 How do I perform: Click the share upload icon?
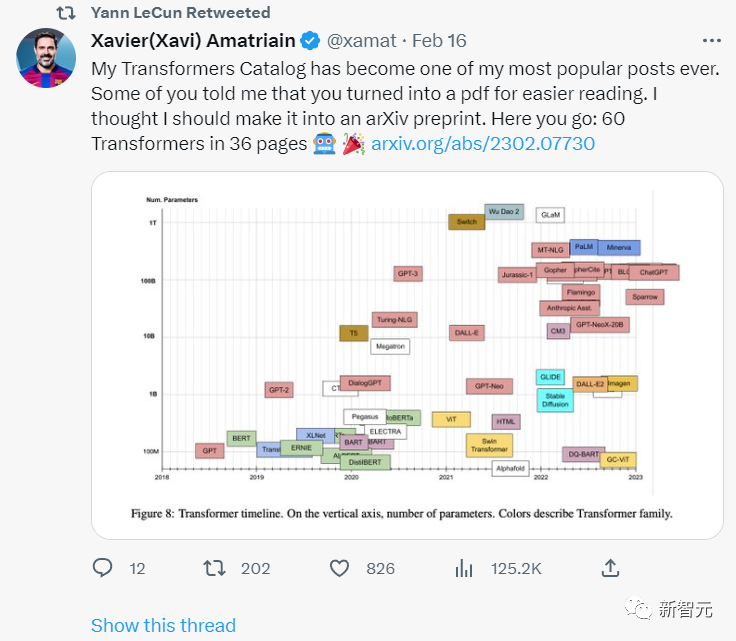[610, 568]
